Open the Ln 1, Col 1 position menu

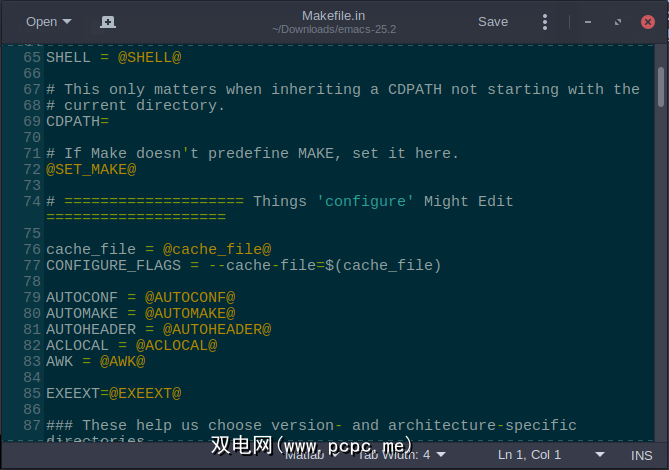[x=530, y=455]
